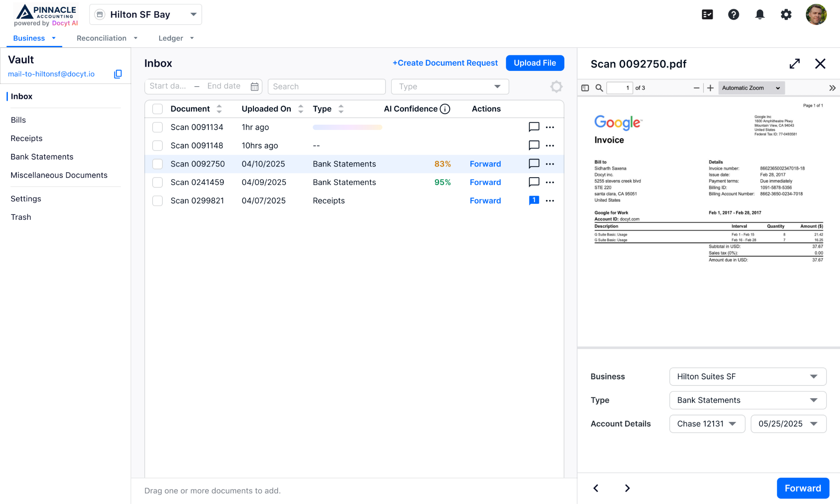Open the Ledger top menu

[176, 38]
